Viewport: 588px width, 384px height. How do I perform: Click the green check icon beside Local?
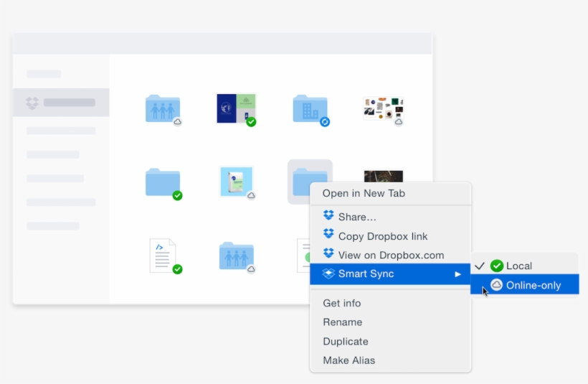(497, 266)
